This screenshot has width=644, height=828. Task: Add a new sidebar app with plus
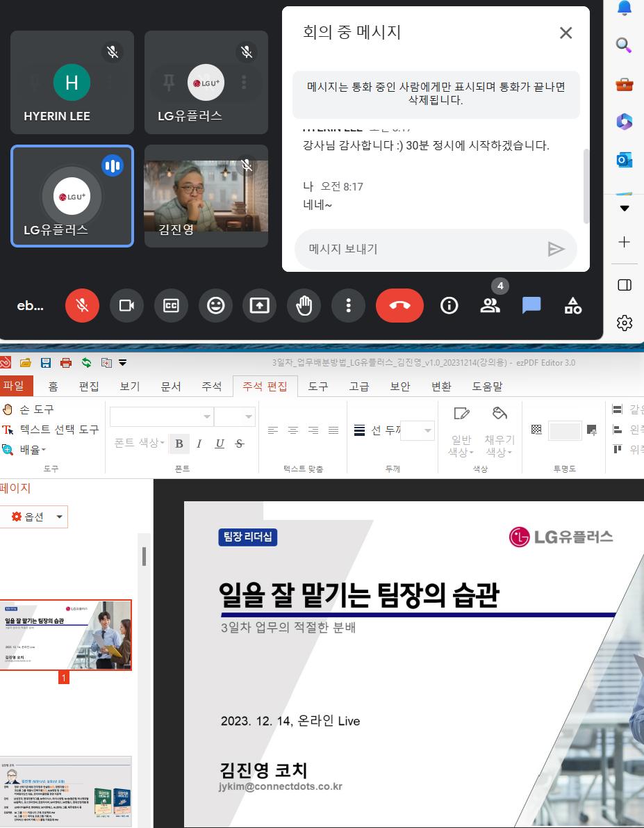click(624, 242)
